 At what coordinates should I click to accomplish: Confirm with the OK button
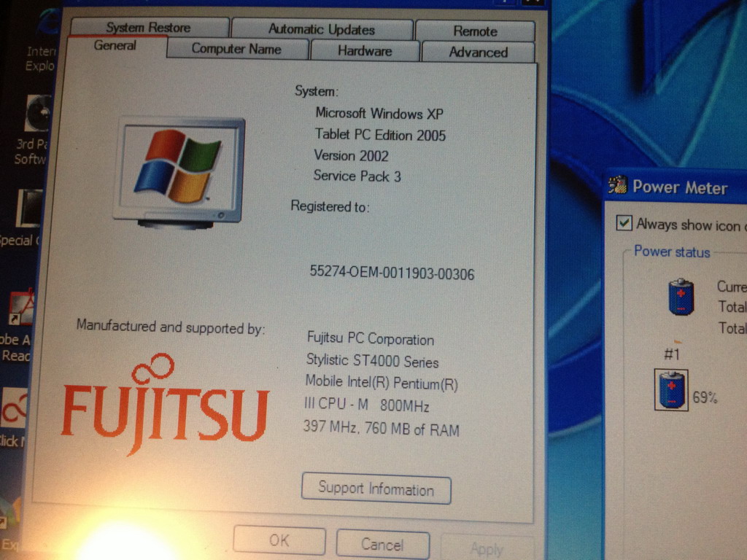point(279,540)
